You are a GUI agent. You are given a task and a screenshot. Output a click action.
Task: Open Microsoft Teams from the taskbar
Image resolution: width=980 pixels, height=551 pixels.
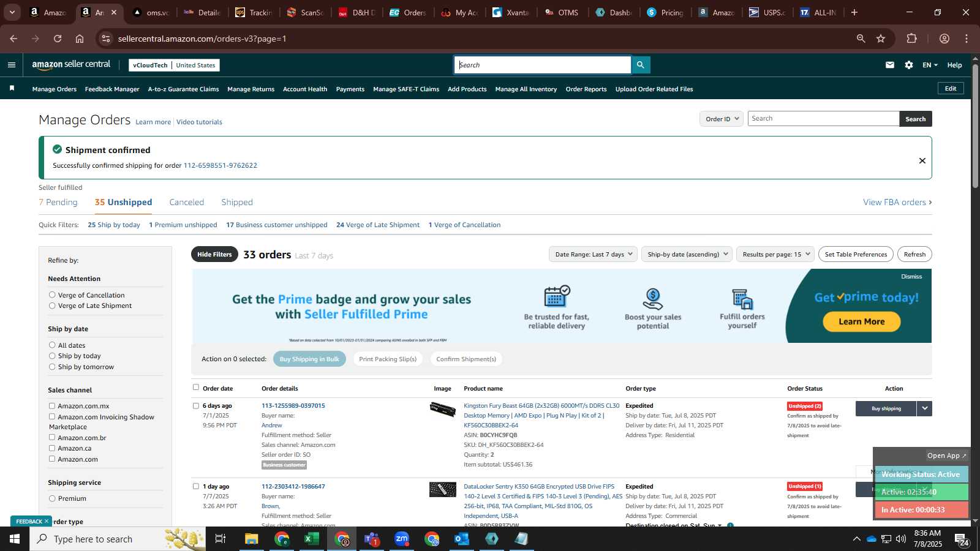[x=372, y=539]
